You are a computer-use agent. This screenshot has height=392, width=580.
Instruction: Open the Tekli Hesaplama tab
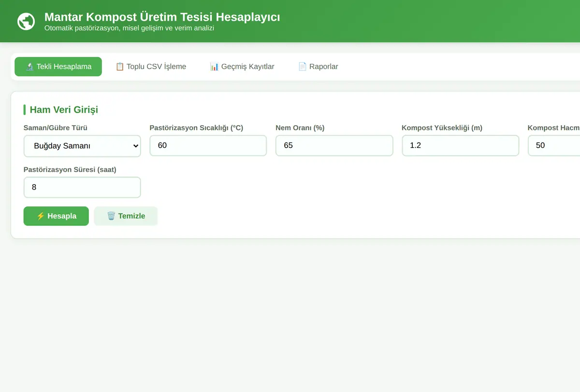tap(58, 67)
